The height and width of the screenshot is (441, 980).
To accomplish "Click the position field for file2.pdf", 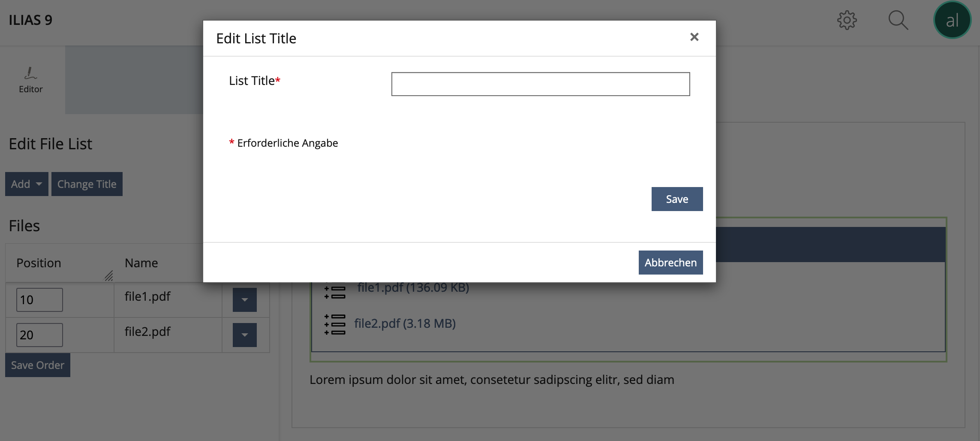I will pyautogui.click(x=39, y=335).
